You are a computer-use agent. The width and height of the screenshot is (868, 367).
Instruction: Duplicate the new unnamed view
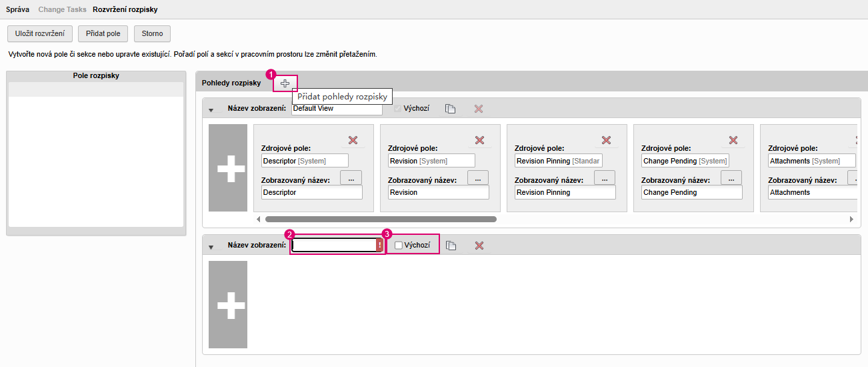point(451,246)
